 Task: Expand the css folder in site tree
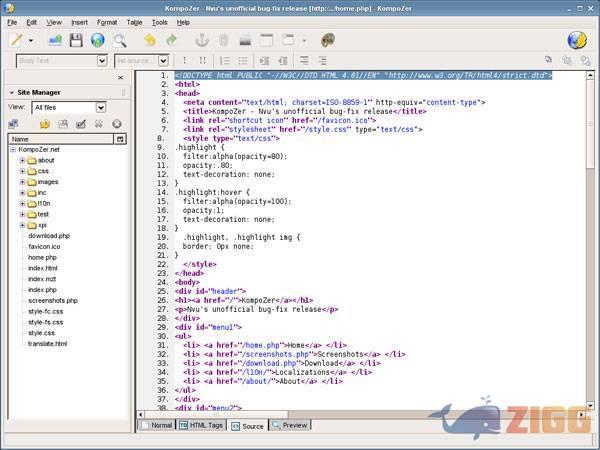tap(22, 171)
